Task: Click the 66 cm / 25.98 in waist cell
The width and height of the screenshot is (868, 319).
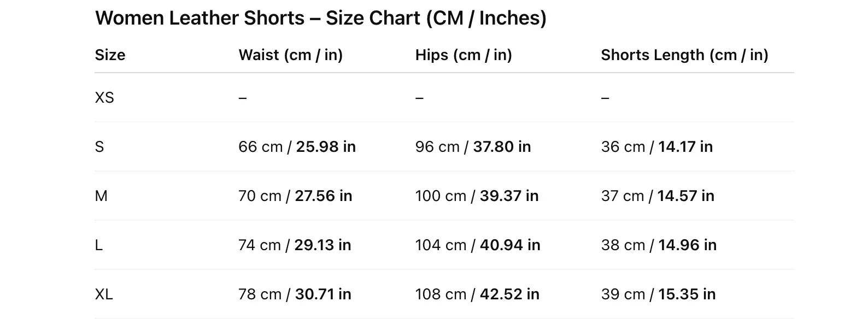Action: click(x=297, y=147)
